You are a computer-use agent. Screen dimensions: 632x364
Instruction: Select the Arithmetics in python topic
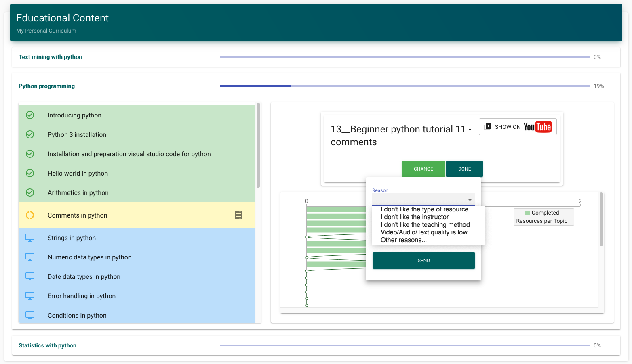(x=137, y=192)
